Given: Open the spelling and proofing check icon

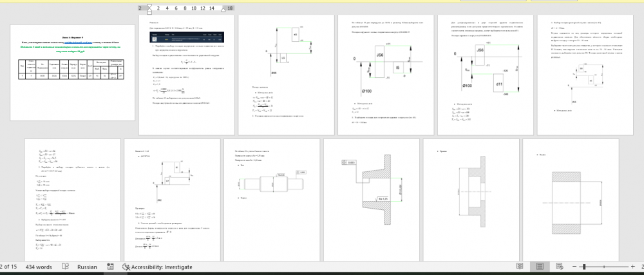Looking at the screenshot, I should 66,267.
